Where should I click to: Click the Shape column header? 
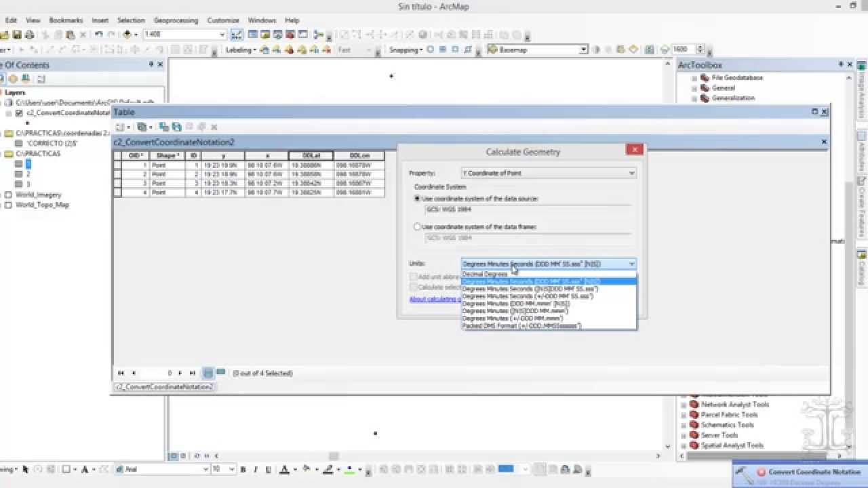tap(167, 156)
